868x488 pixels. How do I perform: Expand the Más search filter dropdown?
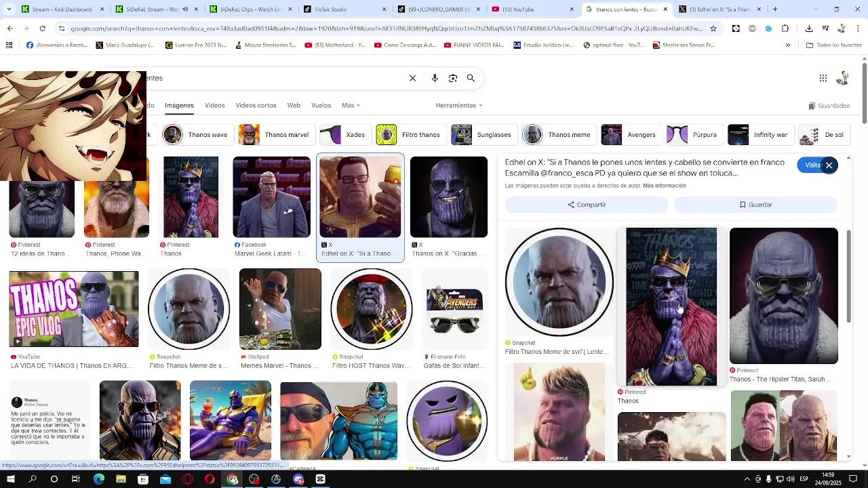pos(351,106)
